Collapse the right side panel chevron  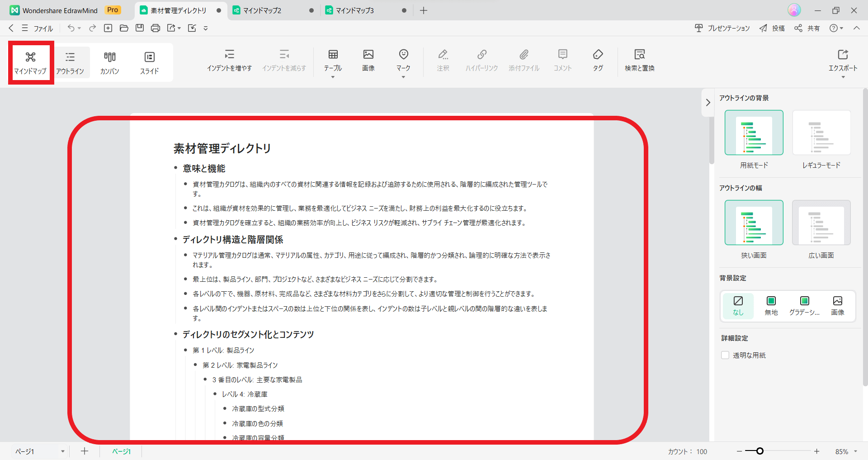click(x=708, y=103)
